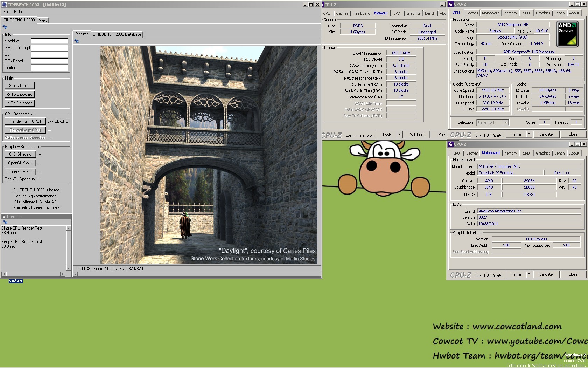Expand Tools dropdown arrow in CPU-Z Memory window

click(399, 135)
